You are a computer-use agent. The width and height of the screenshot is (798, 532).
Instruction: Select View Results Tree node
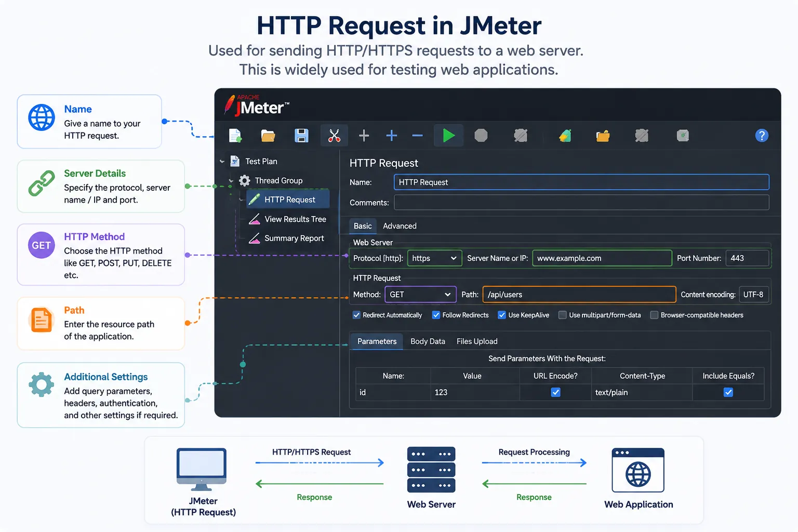pyautogui.click(x=295, y=219)
